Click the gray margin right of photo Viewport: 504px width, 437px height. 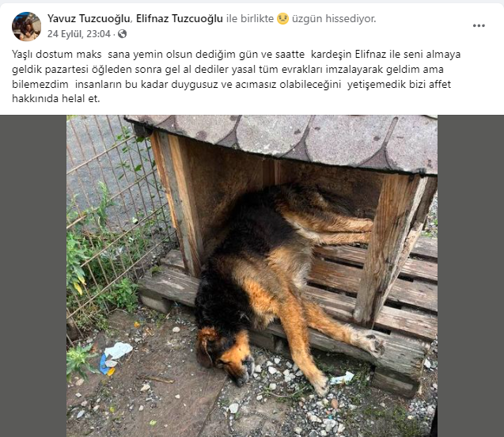pos(471,276)
